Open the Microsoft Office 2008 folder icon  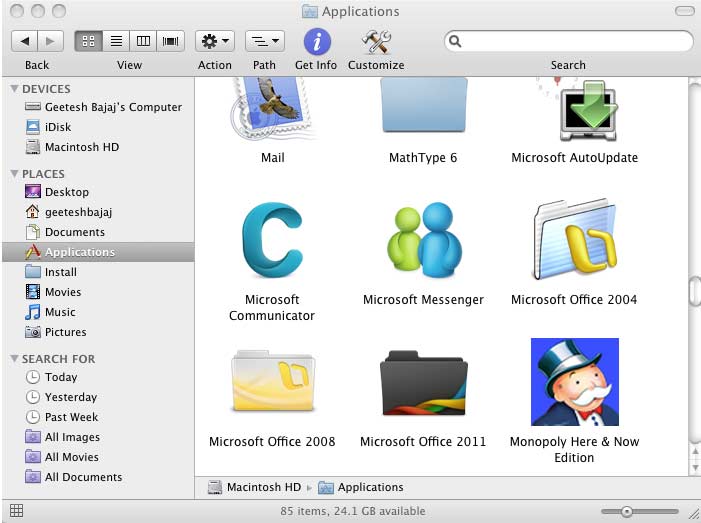pos(273,381)
